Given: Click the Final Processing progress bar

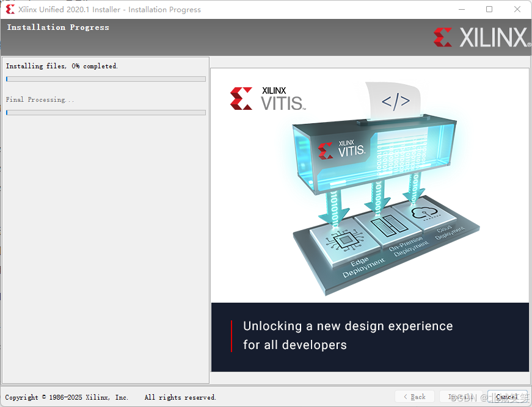Looking at the screenshot, I should coord(106,112).
